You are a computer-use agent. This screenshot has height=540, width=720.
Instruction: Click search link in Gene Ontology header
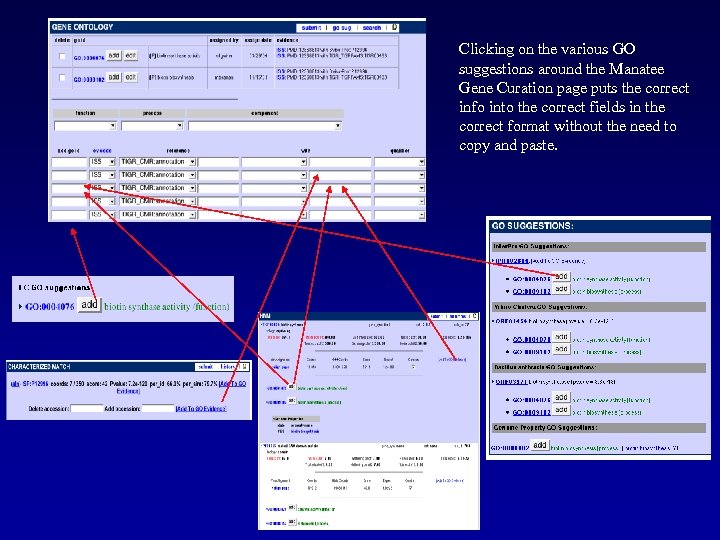coord(371,28)
